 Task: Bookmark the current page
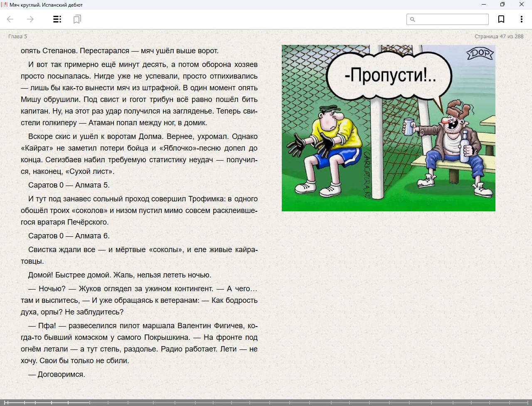(501, 19)
